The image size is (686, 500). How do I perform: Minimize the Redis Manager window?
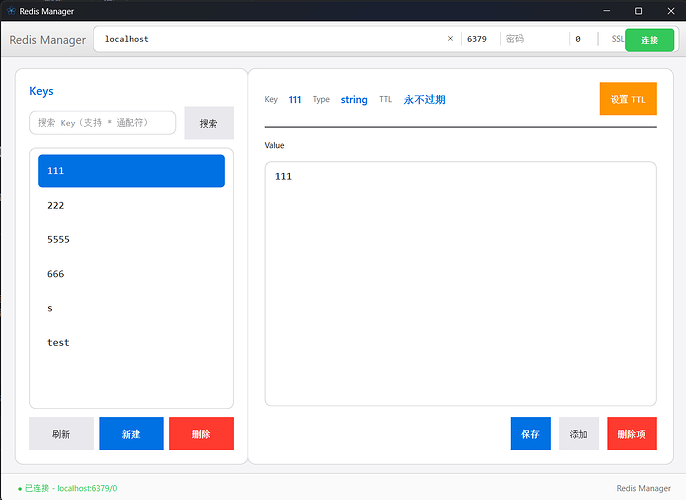[607, 11]
